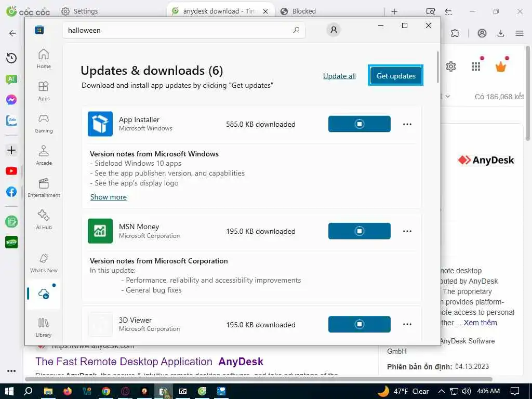Viewport: 532px width, 399px height.
Task: Open browser extensions puzzle icon
Action: [455, 33]
